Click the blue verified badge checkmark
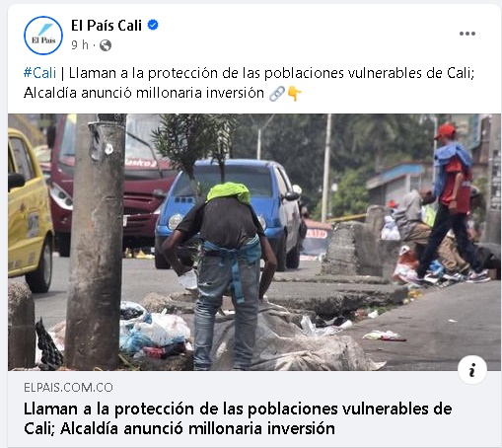Viewport: 502px width, 448px height. (x=153, y=25)
